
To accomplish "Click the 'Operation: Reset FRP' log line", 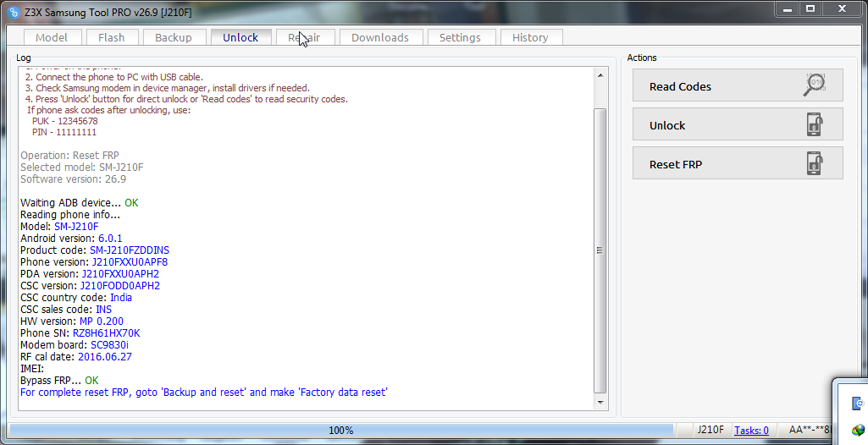I will point(69,156).
